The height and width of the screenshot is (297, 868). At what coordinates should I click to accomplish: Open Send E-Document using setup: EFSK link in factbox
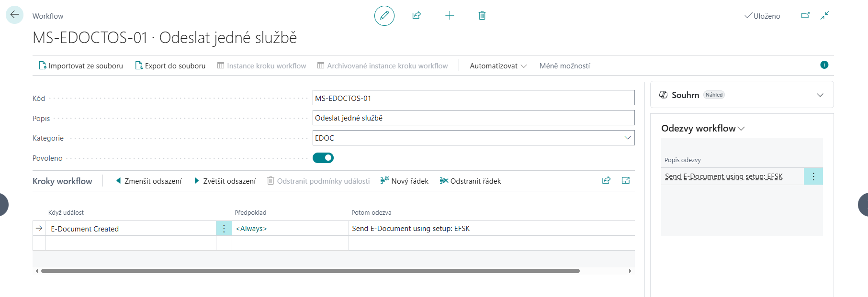[x=723, y=176]
